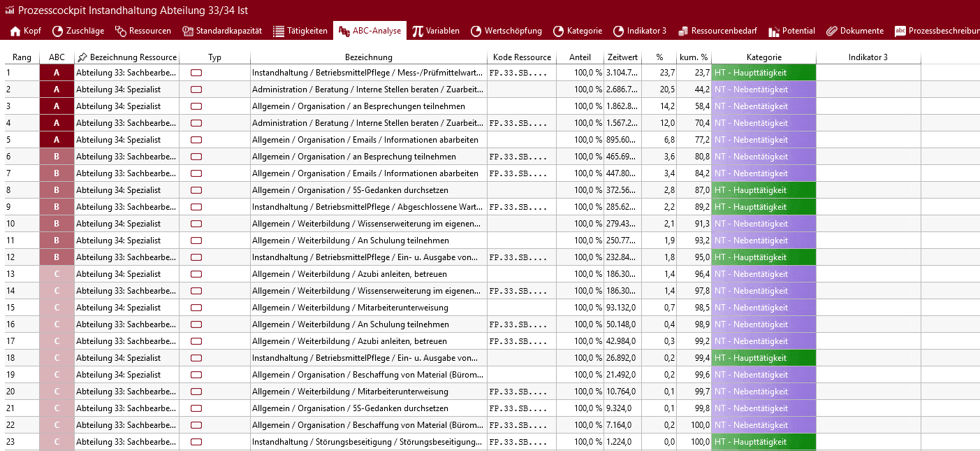Click the Variablen pi icon
The width and height of the screenshot is (980, 451).
pyautogui.click(x=418, y=31)
